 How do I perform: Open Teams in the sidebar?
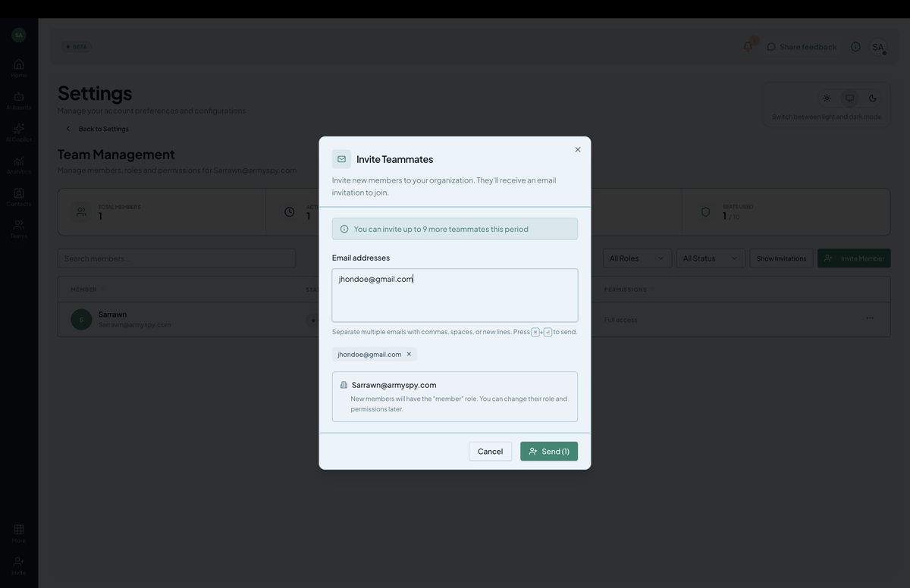pos(19,229)
